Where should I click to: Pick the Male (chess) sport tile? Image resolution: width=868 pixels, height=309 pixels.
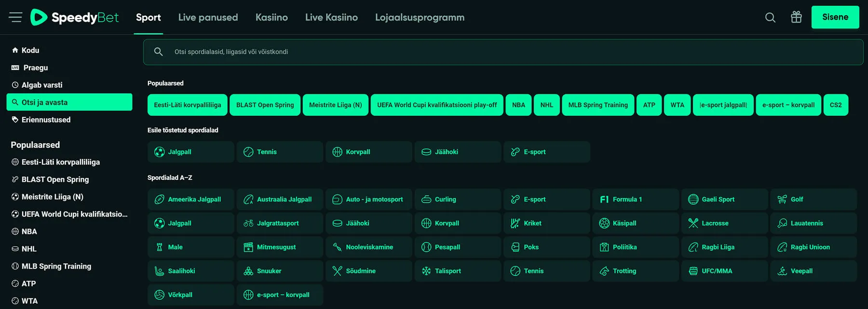(x=190, y=247)
